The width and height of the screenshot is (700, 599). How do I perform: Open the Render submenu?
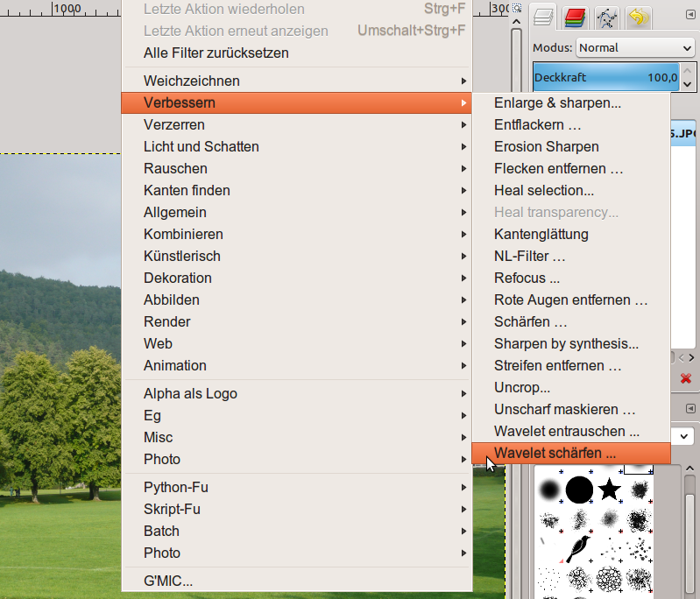(296, 321)
